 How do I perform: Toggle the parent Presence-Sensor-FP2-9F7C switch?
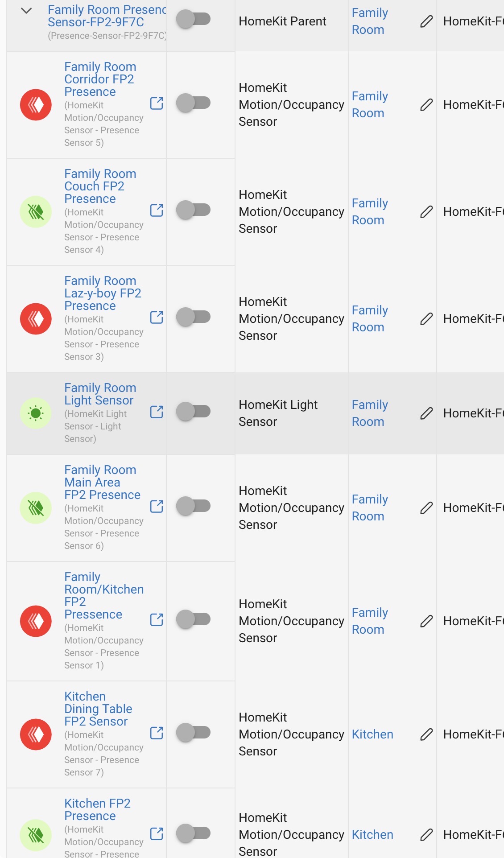(194, 19)
